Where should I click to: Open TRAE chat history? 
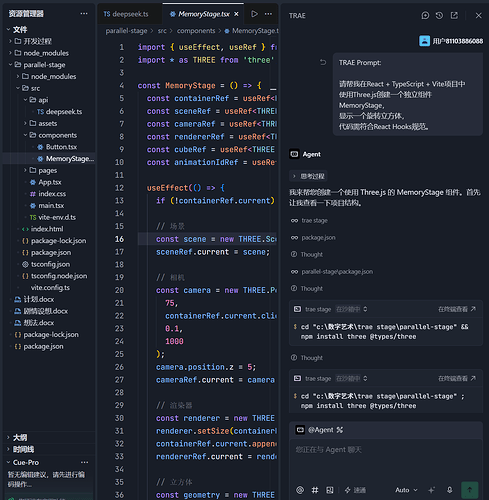point(439,15)
